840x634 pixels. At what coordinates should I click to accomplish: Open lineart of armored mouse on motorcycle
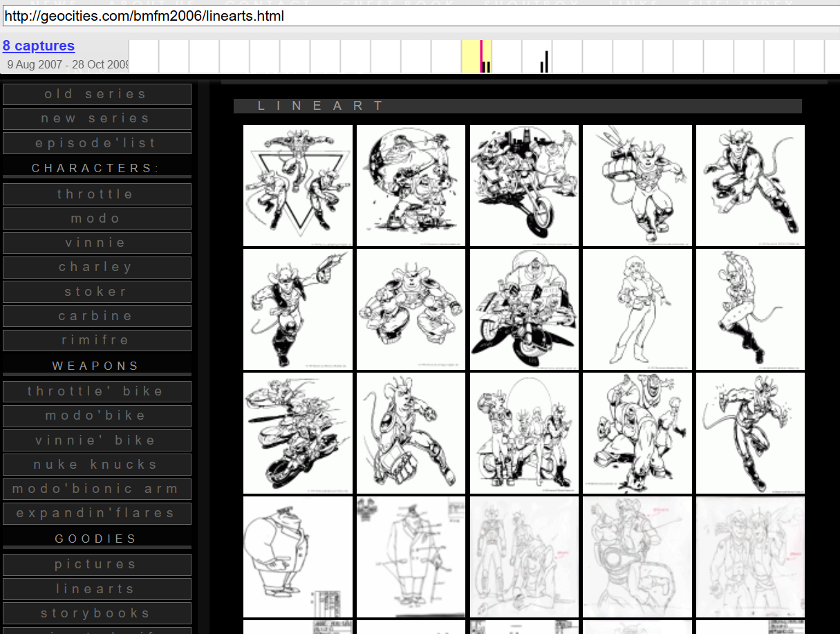(x=524, y=310)
